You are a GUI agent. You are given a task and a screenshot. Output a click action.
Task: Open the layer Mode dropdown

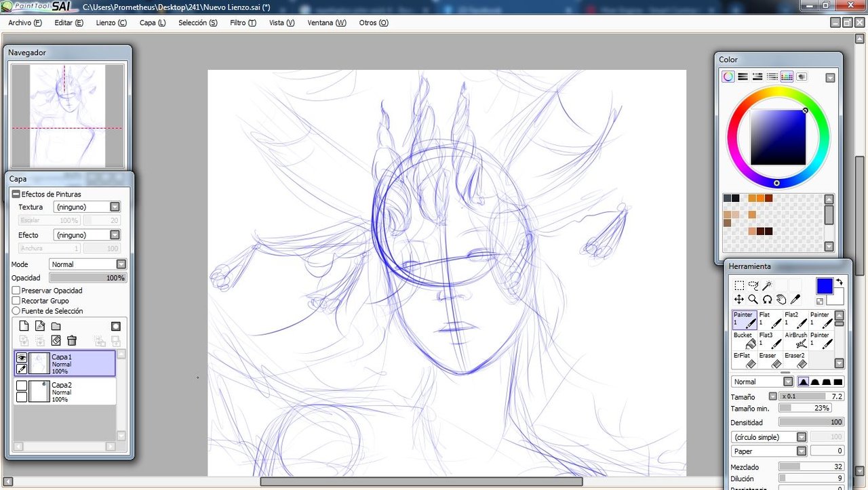[x=87, y=264]
